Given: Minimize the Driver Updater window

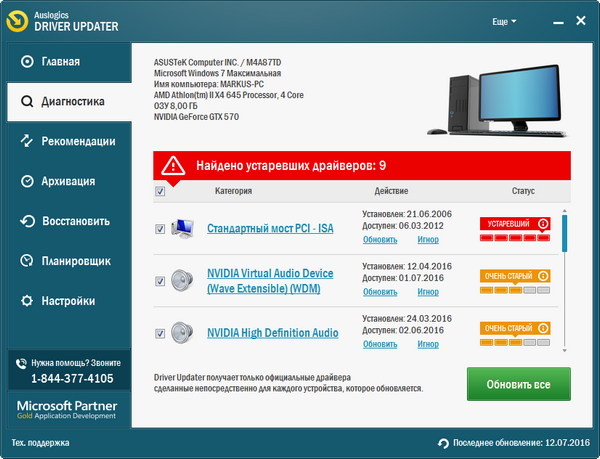Looking at the screenshot, I should click(558, 22).
